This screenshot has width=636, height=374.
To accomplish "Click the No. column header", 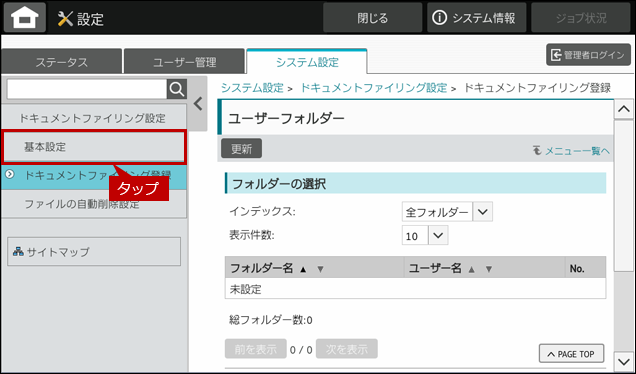I will (586, 268).
